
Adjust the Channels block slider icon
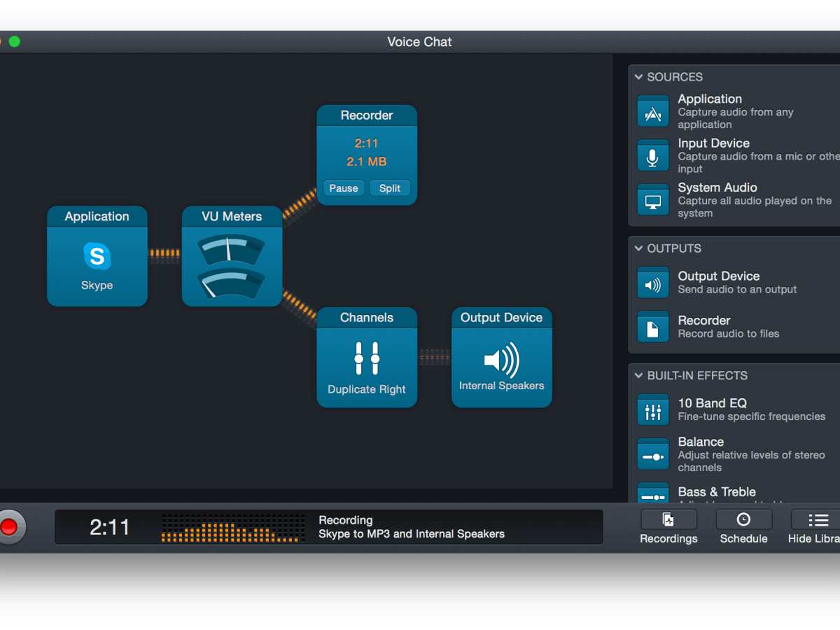click(367, 358)
